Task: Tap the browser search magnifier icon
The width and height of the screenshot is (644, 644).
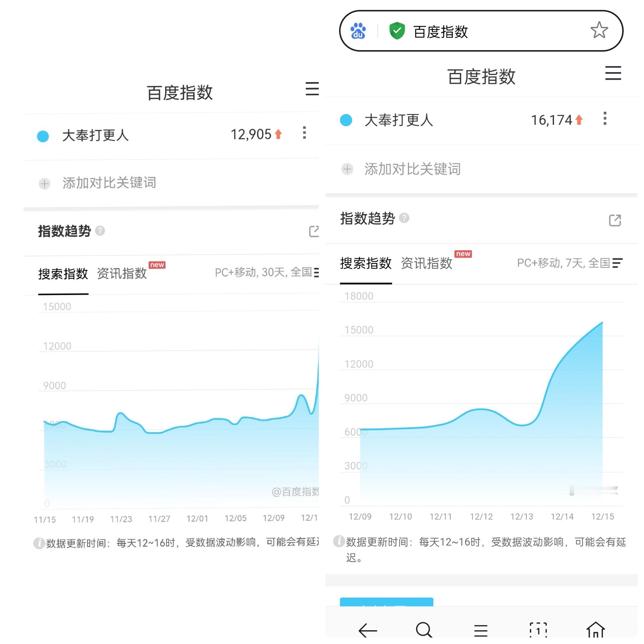Action: 424,630
